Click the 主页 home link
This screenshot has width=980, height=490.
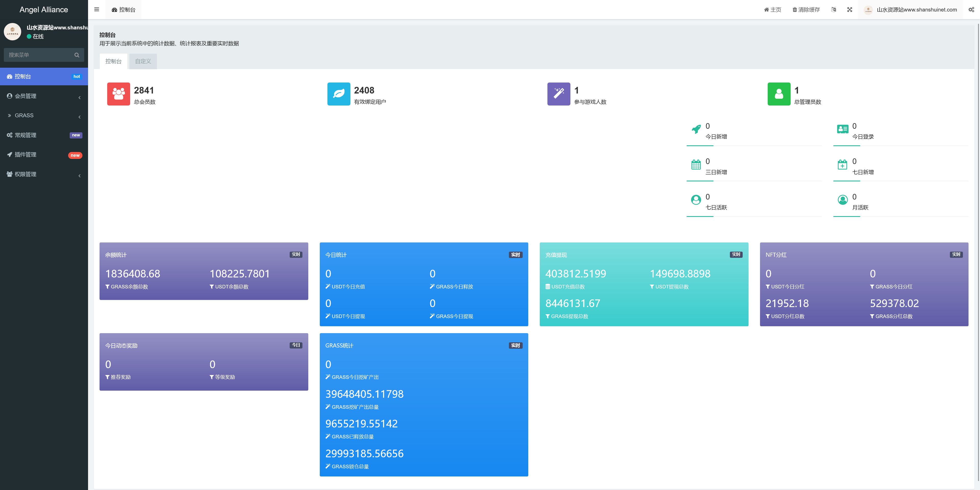tap(772, 9)
